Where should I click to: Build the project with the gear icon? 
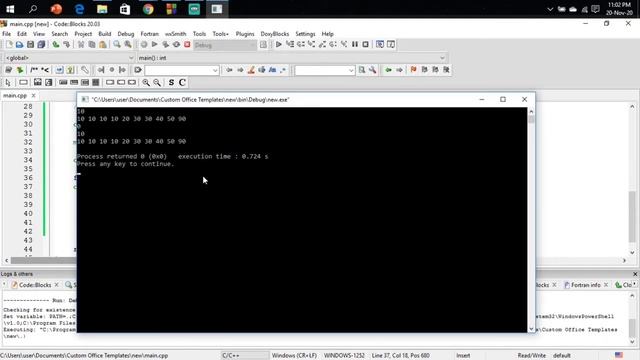click(144, 44)
